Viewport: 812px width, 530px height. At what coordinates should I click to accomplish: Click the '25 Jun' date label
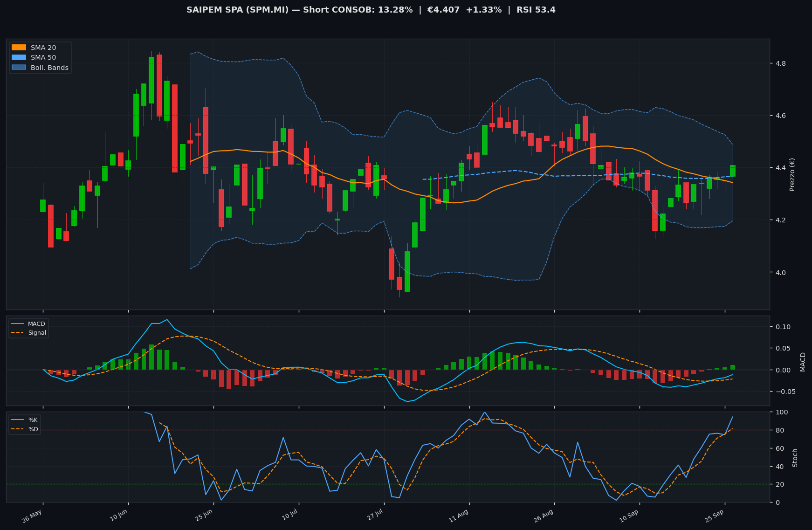point(203,516)
